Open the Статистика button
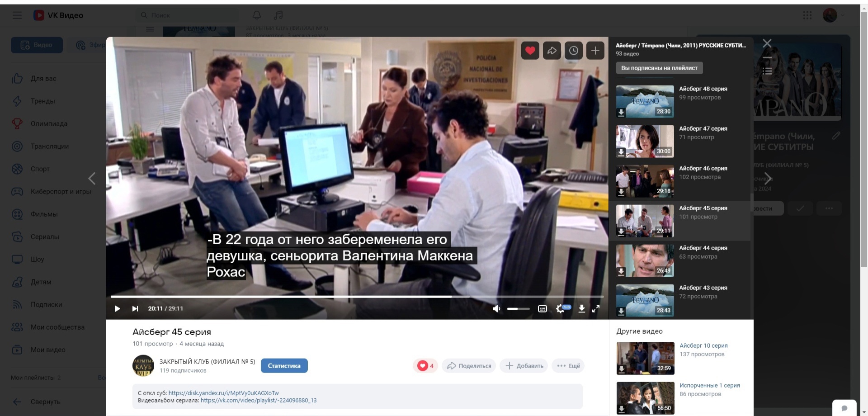This screenshot has height=416, width=868. (284, 366)
